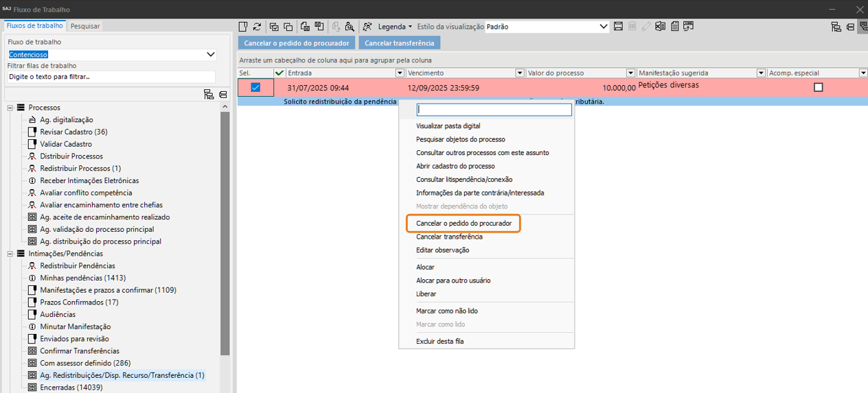Click the Distribuir Processos person icon
The image size is (868, 393).
coord(32,156)
